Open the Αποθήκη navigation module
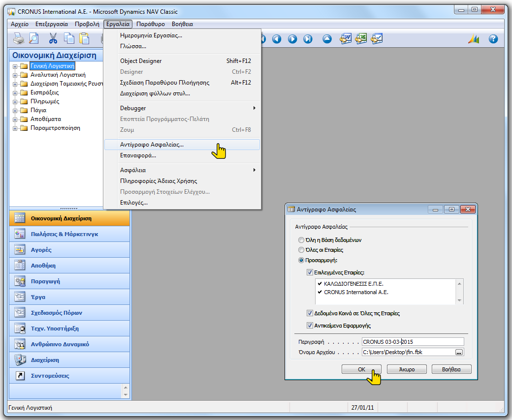This screenshot has width=512, height=420. coord(69,266)
